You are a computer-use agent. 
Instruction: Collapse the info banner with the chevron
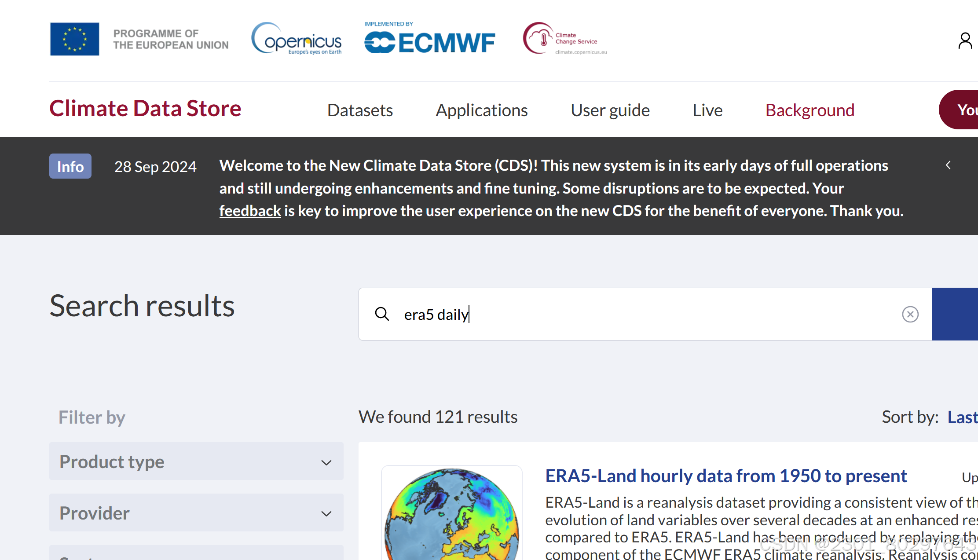(x=948, y=165)
